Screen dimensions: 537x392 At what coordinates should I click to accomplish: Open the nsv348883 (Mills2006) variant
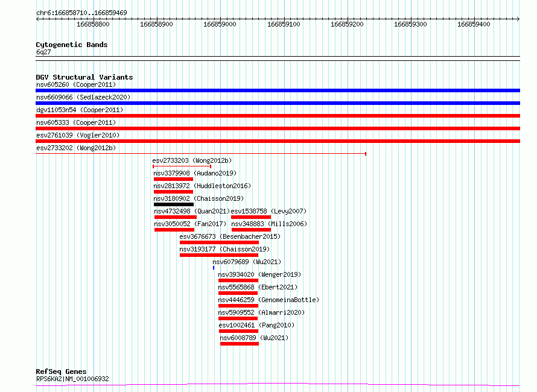click(x=269, y=224)
